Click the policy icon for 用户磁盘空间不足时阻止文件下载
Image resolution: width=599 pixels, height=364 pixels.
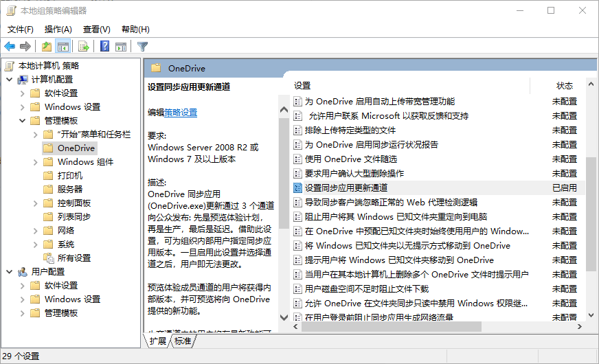[297, 288]
